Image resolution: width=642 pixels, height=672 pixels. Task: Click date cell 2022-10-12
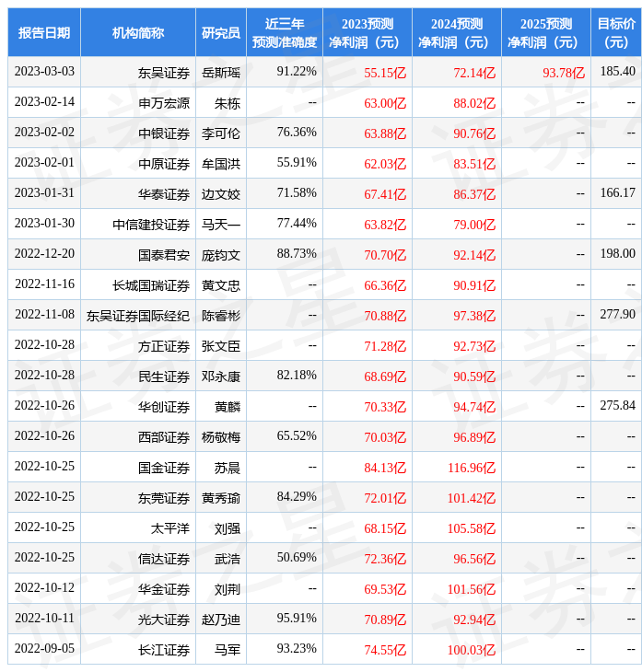click(x=44, y=588)
